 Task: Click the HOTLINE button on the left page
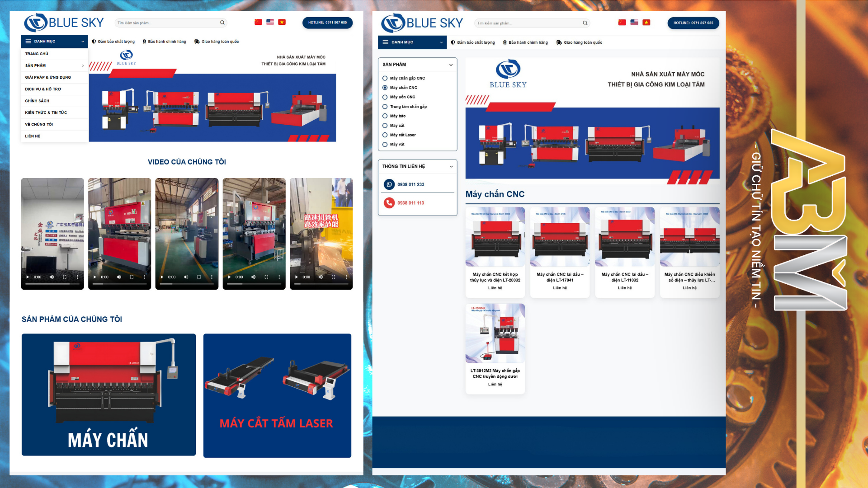tap(327, 23)
